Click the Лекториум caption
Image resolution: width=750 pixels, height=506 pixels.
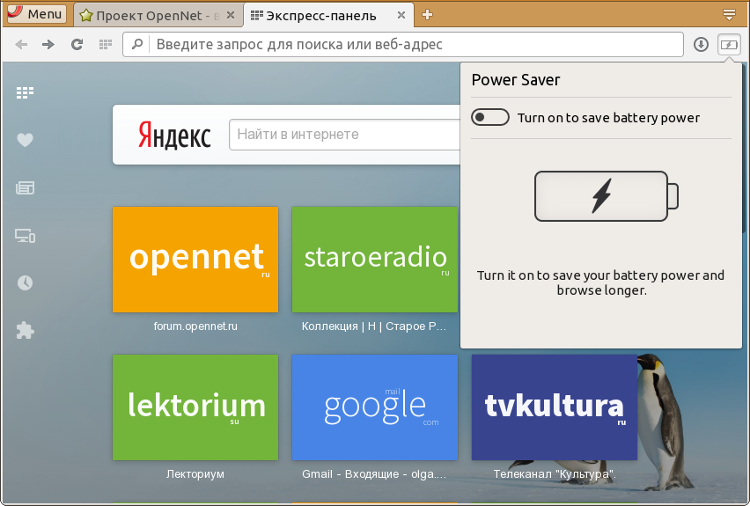195,474
